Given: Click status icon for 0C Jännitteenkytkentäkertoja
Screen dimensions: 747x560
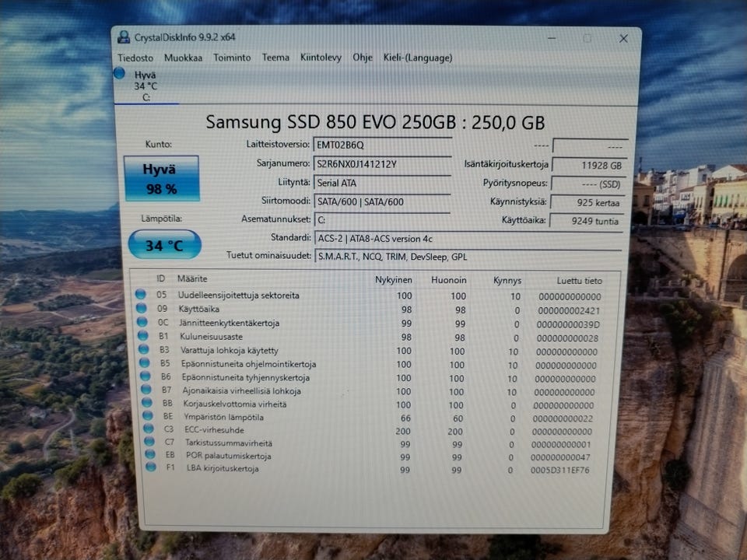Looking at the screenshot, I should click(142, 322).
